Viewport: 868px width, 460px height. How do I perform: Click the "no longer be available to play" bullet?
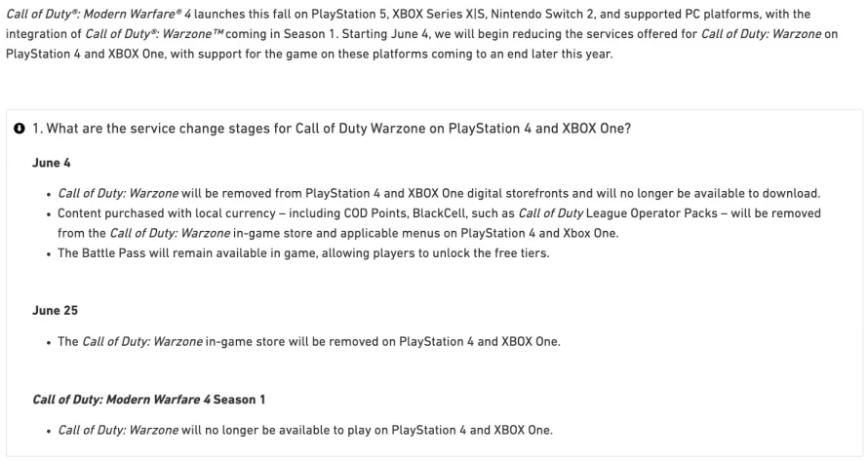(x=305, y=430)
